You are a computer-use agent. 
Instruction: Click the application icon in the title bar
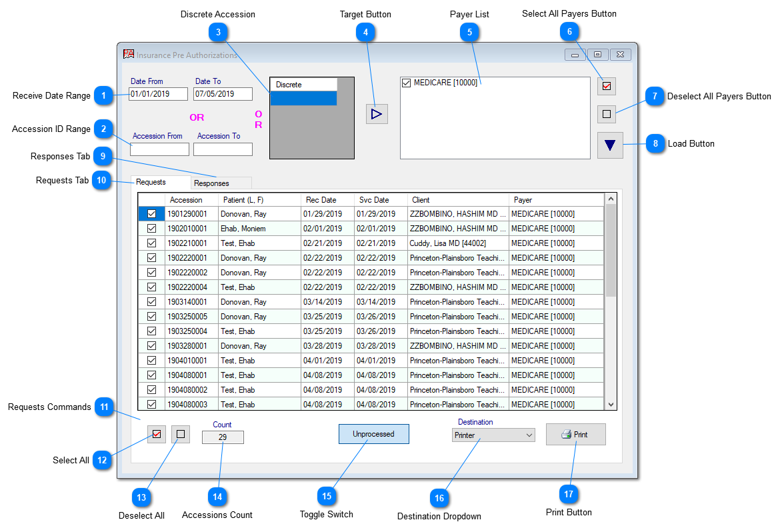[x=128, y=54]
